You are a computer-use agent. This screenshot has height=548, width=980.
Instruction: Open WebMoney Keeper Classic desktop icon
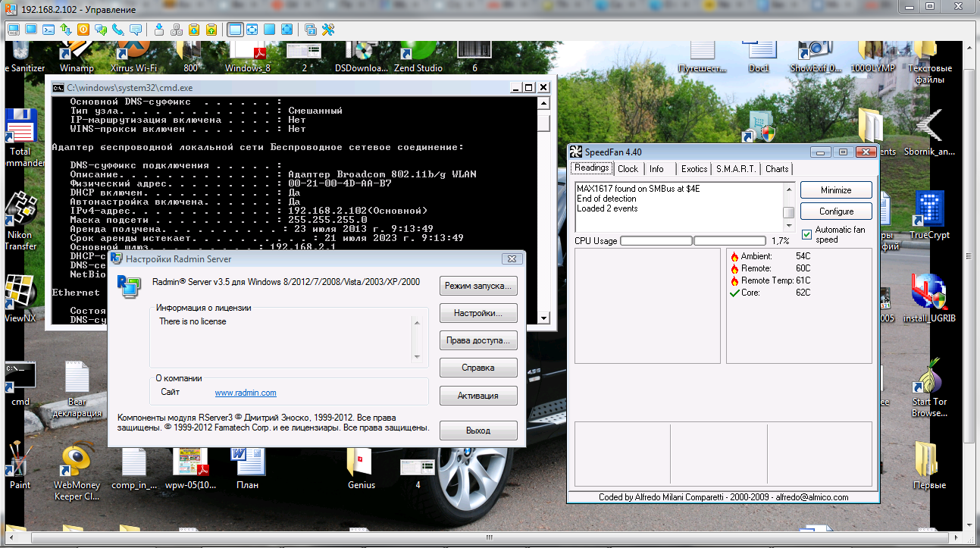[x=77, y=464]
